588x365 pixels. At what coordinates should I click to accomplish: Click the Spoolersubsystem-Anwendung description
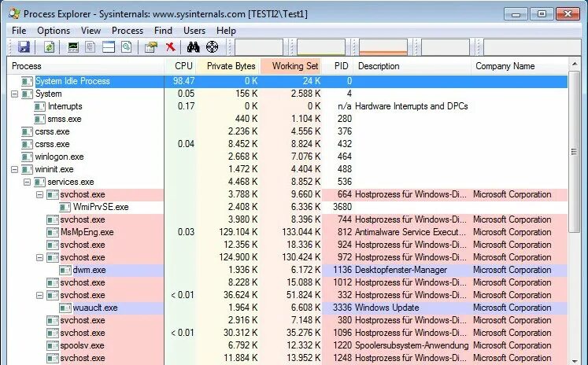coord(412,345)
